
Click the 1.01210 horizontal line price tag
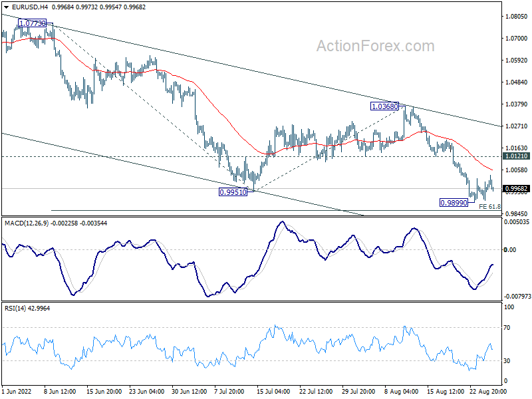[517, 156]
